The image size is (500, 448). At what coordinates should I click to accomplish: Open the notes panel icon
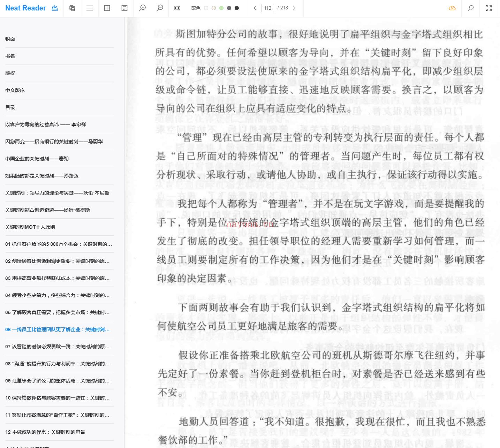[124, 8]
